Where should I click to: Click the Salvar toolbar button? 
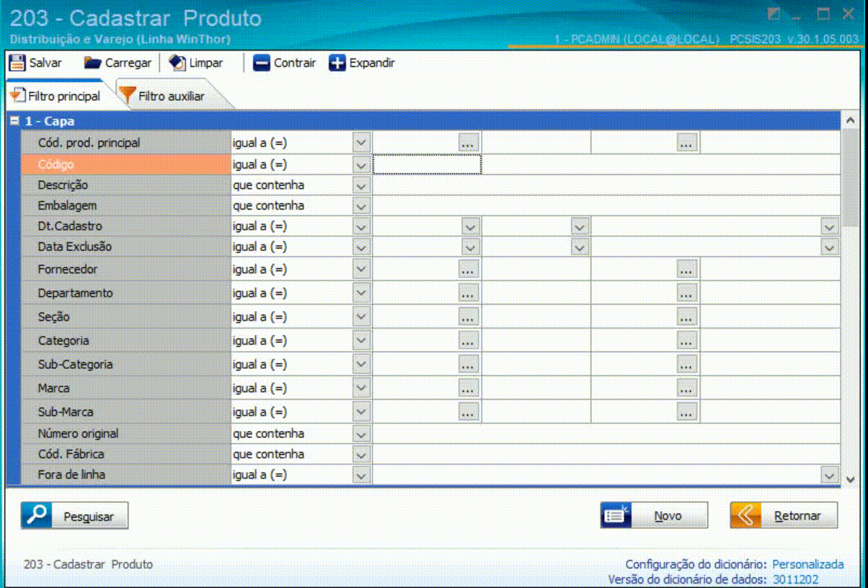(x=35, y=63)
